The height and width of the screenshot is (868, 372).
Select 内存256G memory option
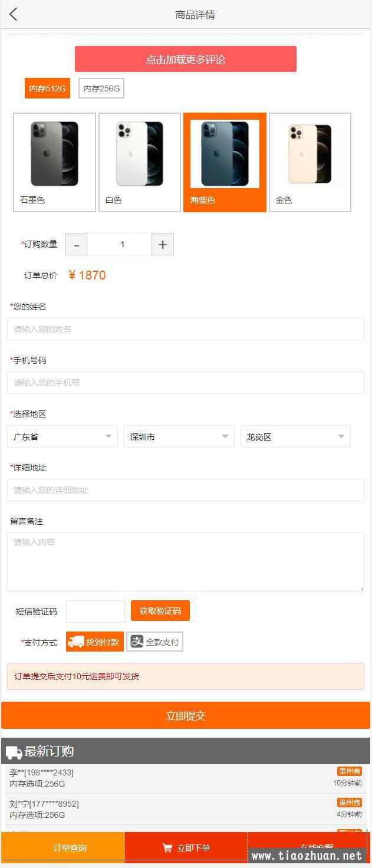pyautogui.click(x=101, y=88)
